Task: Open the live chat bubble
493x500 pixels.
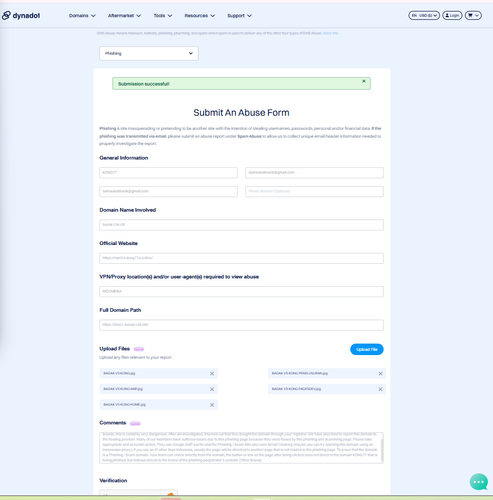Action: point(479,482)
